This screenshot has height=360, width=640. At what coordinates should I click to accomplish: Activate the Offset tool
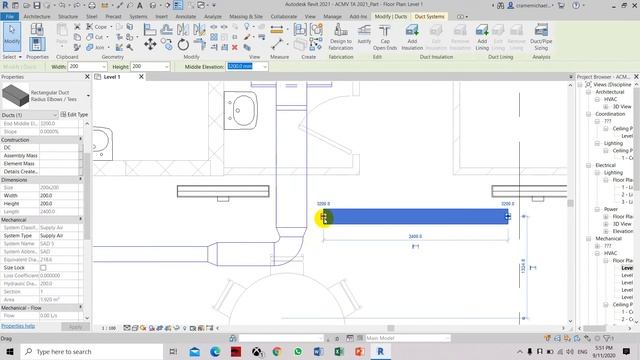166,29
